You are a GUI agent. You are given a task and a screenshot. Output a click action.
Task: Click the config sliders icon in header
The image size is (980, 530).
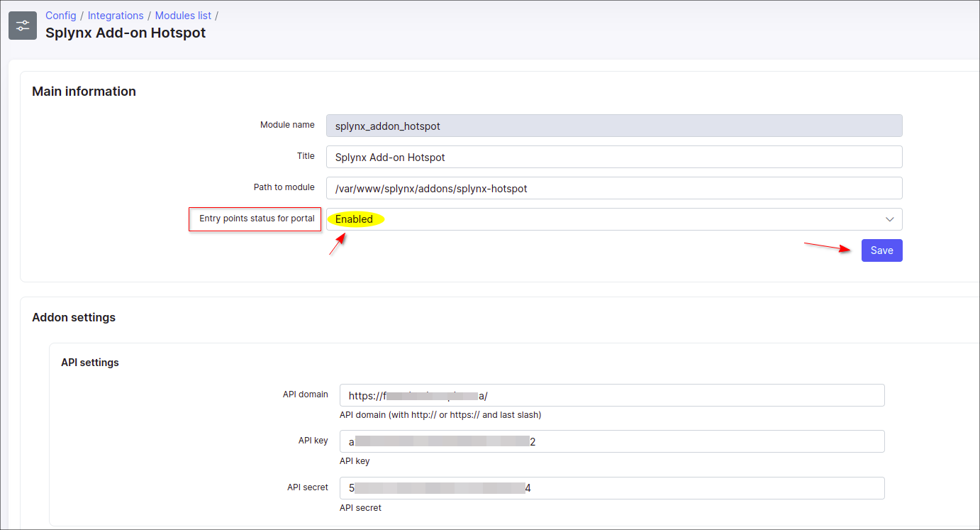point(23,26)
